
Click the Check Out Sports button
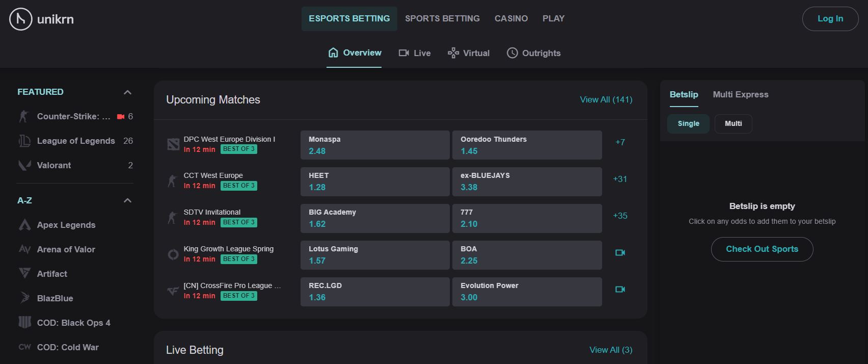(762, 249)
